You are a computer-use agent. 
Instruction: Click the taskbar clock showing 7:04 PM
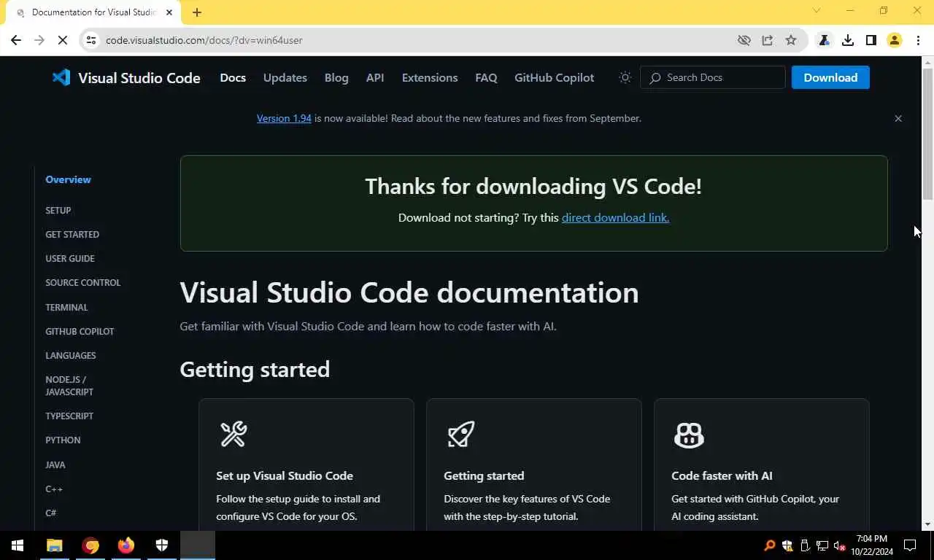pyautogui.click(x=871, y=545)
